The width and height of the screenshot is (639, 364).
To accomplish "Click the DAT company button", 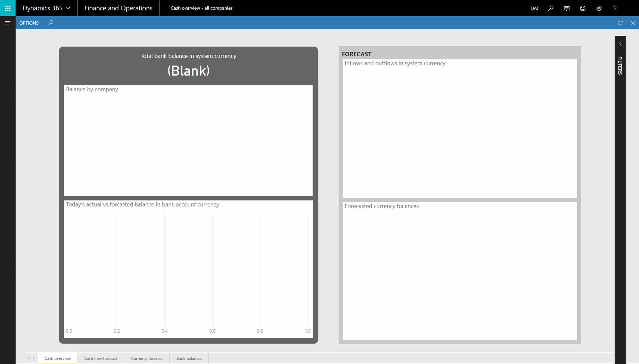I will pos(535,8).
